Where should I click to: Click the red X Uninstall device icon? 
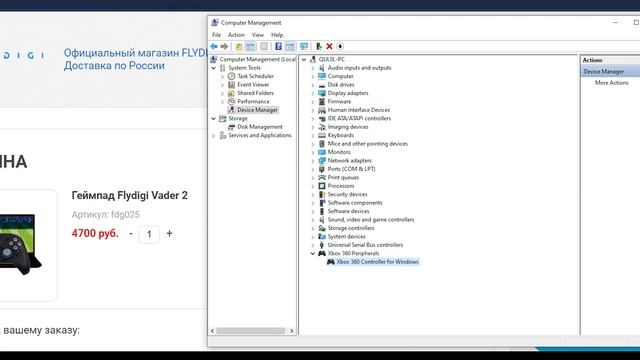tap(329, 47)
